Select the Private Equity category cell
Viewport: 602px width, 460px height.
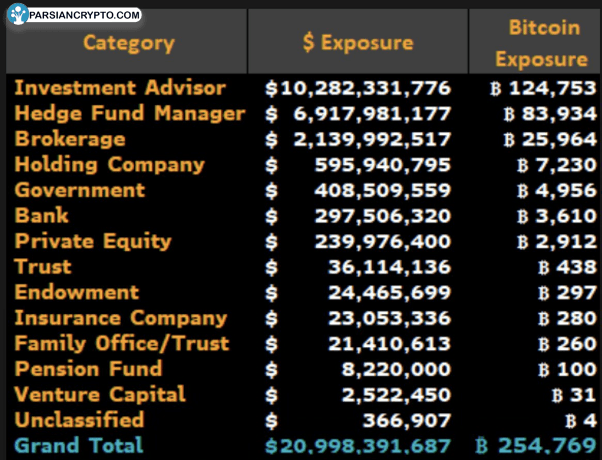click(x=93, y=241)
